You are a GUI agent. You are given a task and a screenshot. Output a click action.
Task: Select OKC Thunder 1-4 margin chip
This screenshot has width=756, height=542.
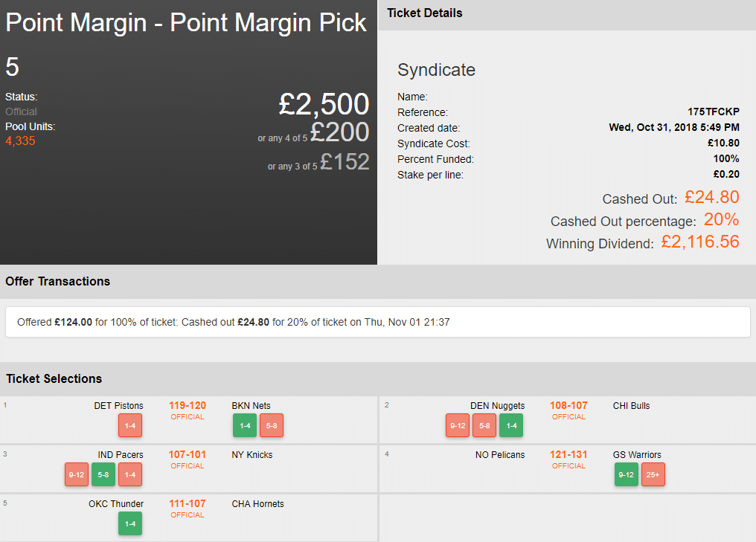(x=130, y=523)
